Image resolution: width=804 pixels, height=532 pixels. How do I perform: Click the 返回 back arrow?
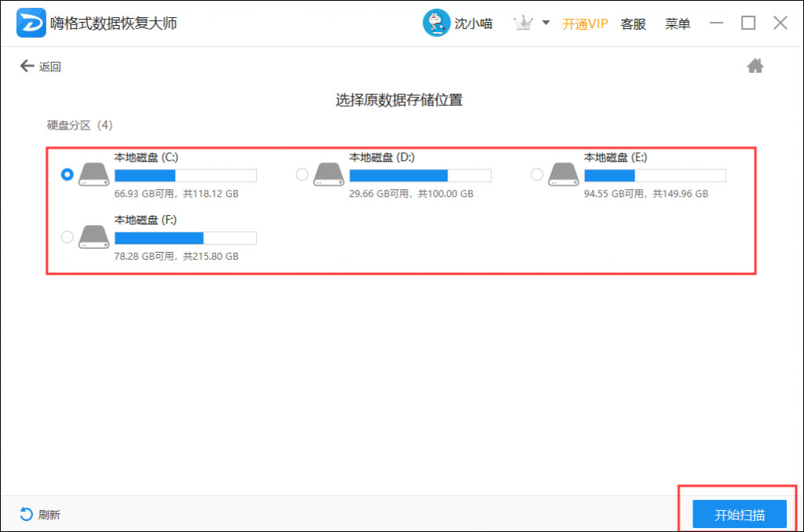coord(27,66)
